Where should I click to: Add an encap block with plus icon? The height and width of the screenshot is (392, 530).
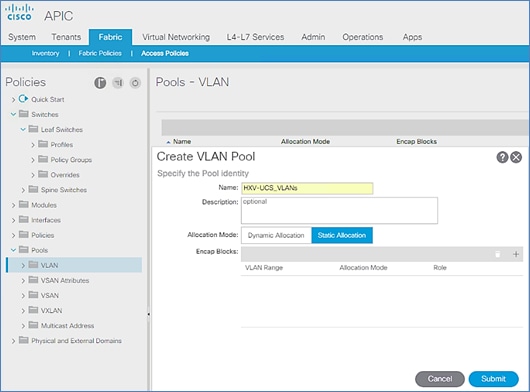pyautogui.click(x=516, y=254)
